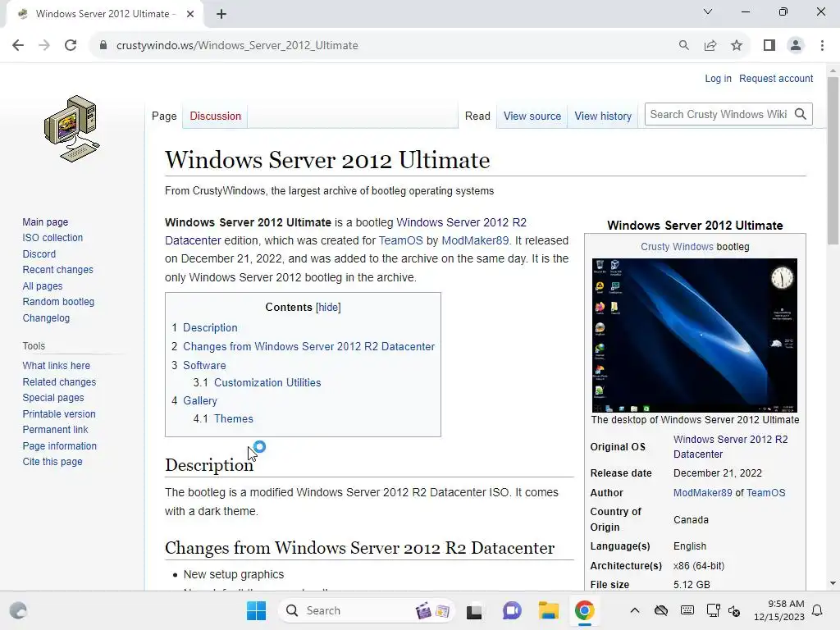Viewport: 840px width, 630px height.
Task: Open What links here tool
Action: click(x=56, y=366)
